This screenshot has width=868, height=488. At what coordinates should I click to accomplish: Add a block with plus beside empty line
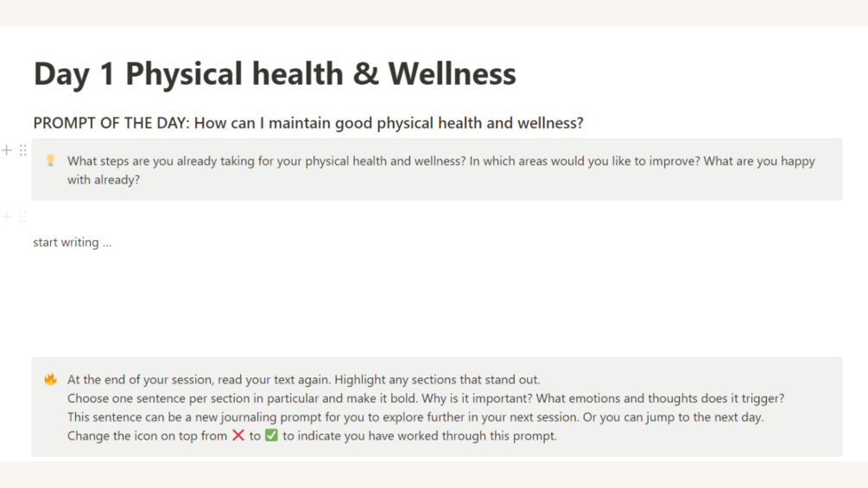pos(7,216)
